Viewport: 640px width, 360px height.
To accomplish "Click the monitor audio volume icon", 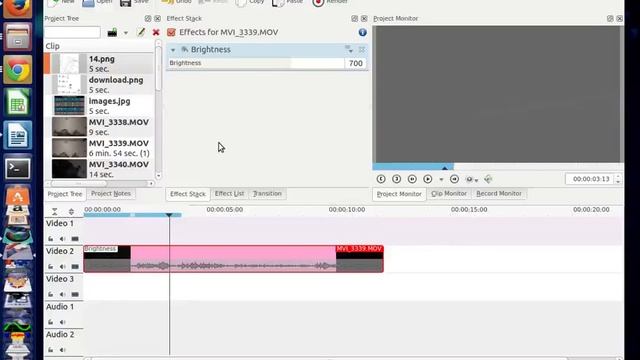I will (x=488, y=179).
